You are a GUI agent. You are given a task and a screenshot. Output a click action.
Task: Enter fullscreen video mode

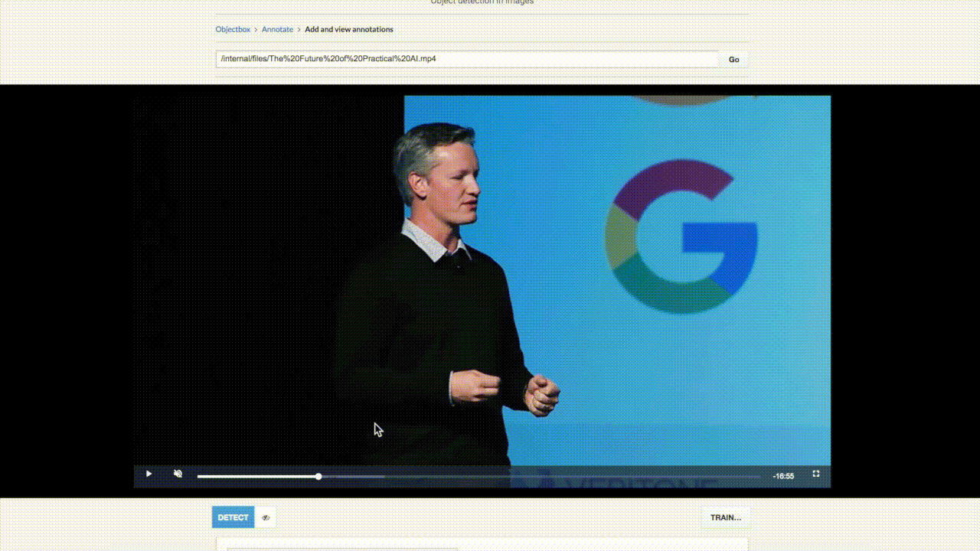(816, 474)
